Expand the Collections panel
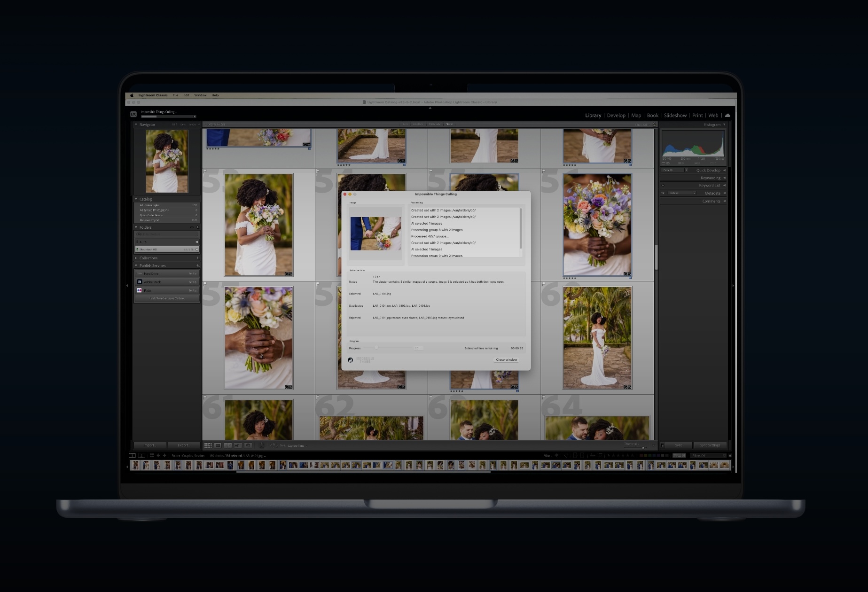Screen dimensions: 868x592 click(136, 258)
